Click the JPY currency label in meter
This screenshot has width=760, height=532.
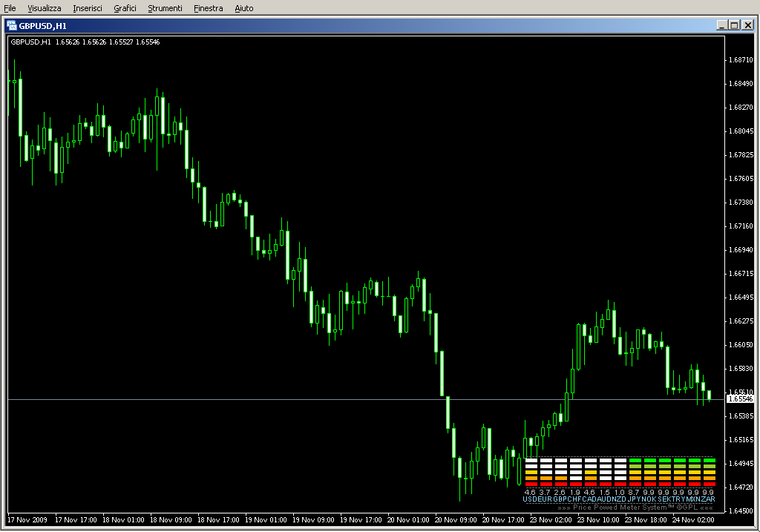tap(635, 499)
